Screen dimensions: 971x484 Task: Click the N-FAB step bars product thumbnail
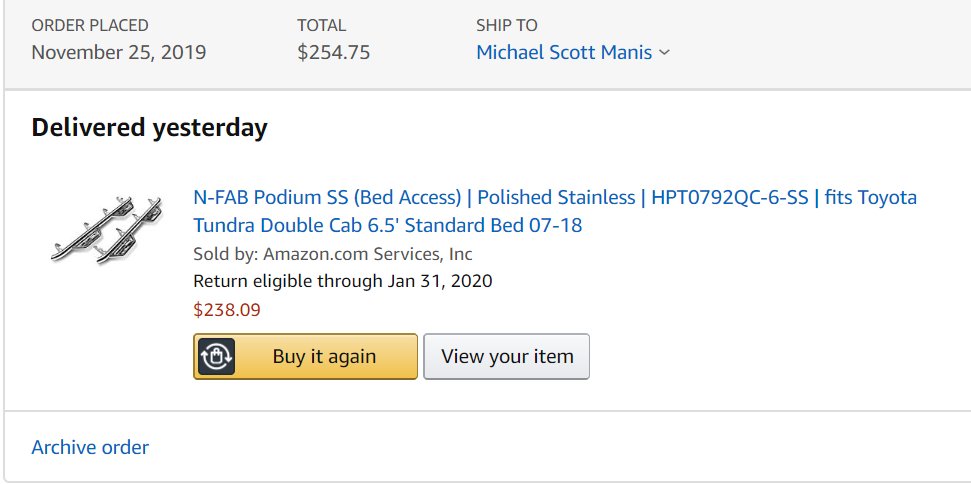[x=106, y=228]
